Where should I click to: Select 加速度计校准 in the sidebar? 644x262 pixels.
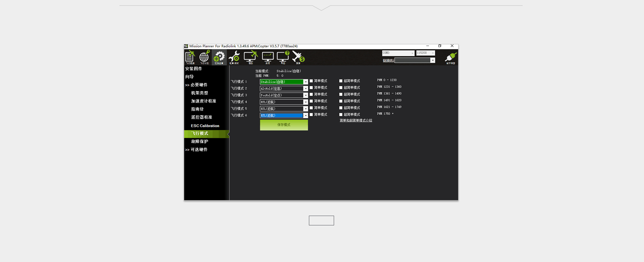click(x=204, y=101)
